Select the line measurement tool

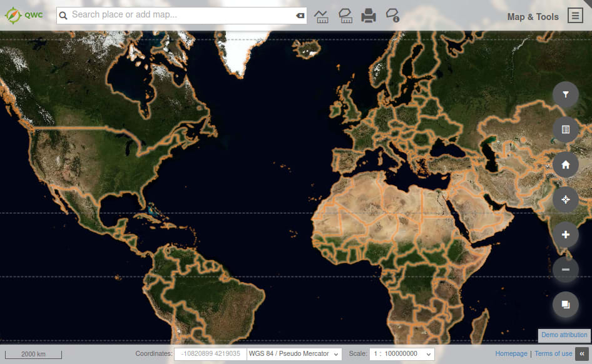pos(322,16)
